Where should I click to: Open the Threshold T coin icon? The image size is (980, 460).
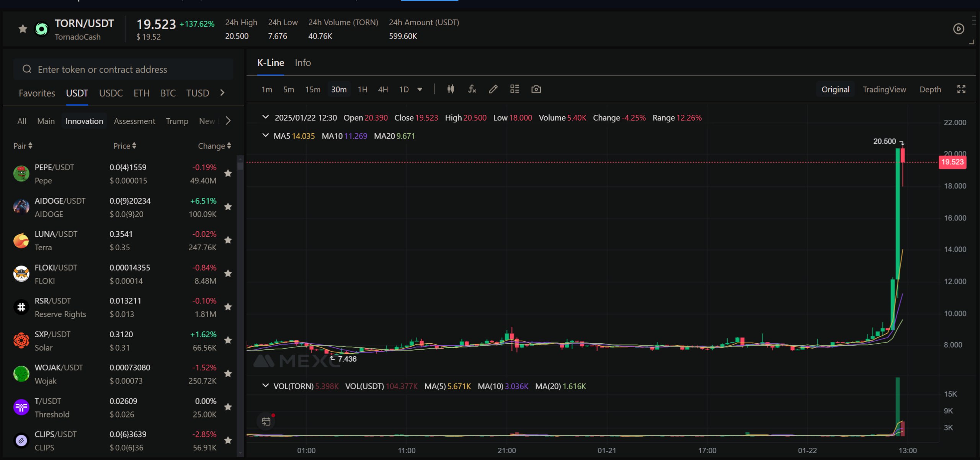(x=21, y=407)
